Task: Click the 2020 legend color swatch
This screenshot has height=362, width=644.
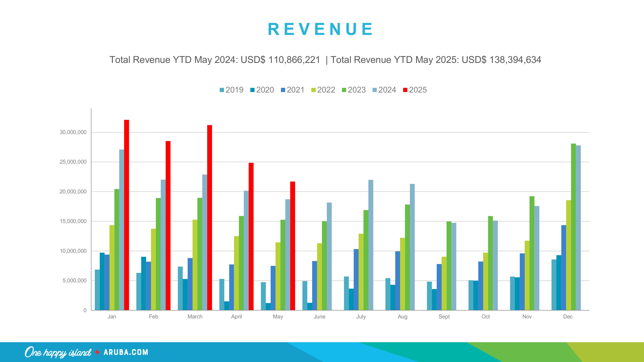Action: pos(252,90)
